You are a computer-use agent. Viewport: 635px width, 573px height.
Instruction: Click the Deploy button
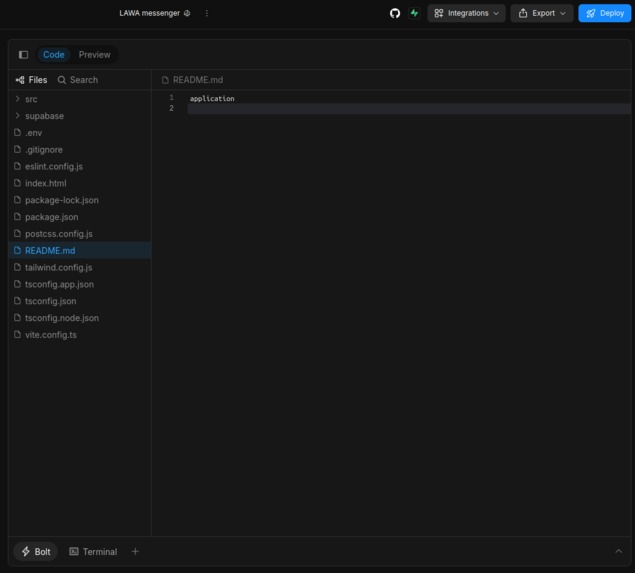pyautogui.click(x=604, y=13)
